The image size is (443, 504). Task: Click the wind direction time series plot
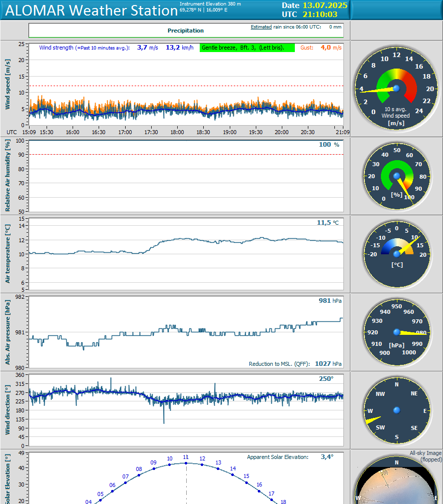coord(186,410)
